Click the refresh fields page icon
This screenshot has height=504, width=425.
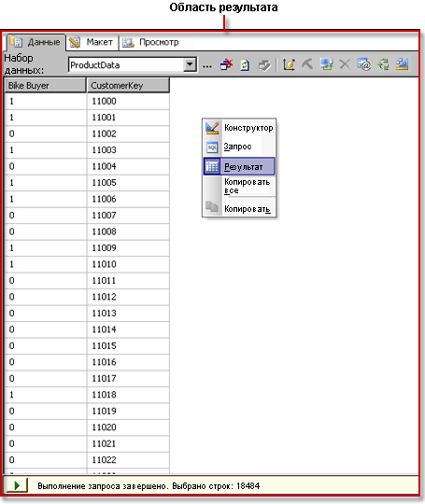245,65
